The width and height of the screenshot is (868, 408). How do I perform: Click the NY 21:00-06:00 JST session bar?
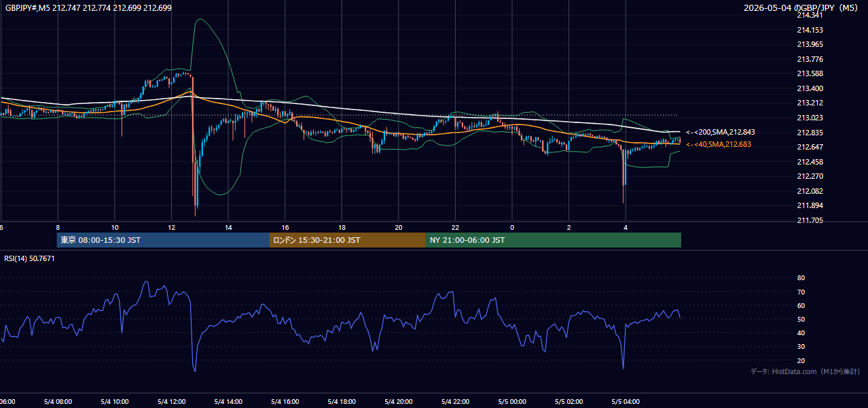pos(554,240)
